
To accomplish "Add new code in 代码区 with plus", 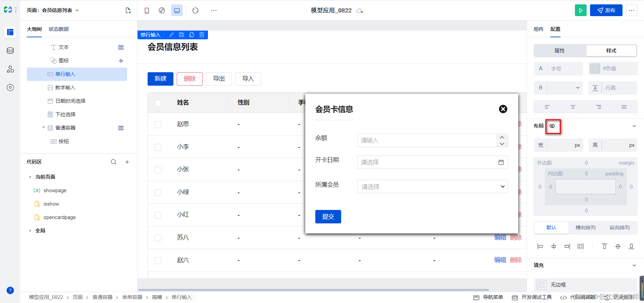I will point(127,162).
